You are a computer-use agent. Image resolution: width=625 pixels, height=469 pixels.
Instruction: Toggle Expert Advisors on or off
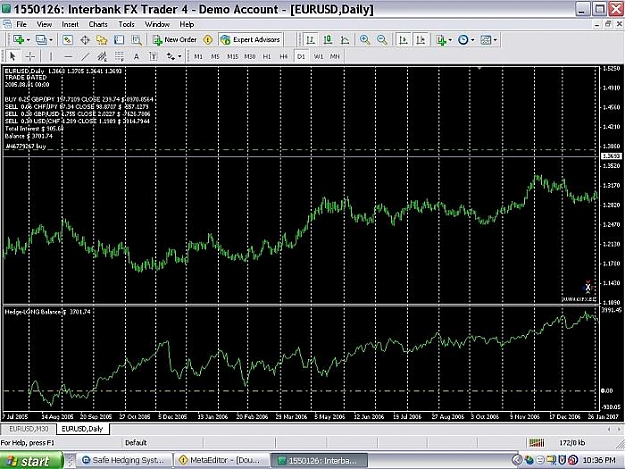(251, 40)
